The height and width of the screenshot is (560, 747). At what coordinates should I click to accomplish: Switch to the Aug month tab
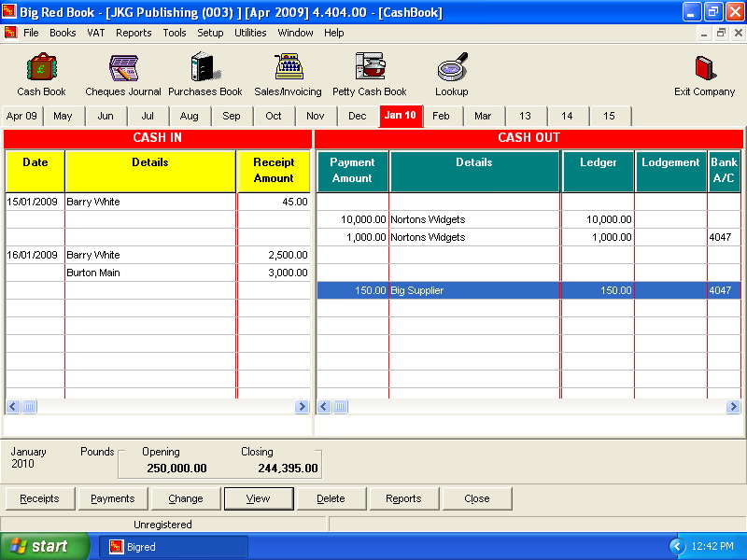190,116
